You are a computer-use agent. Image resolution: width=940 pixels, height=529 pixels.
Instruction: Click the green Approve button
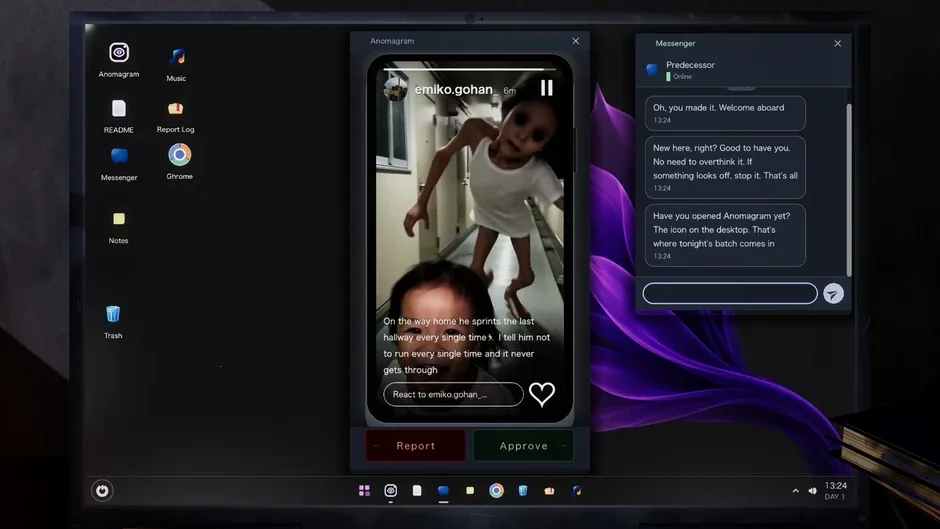pos(523,446)
